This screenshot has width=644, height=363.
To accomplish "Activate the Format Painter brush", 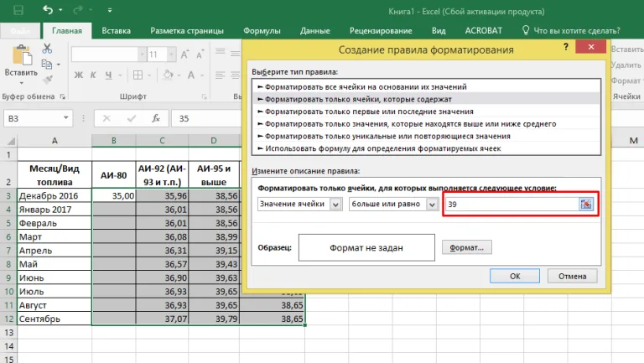I will [x=48, y=80].
